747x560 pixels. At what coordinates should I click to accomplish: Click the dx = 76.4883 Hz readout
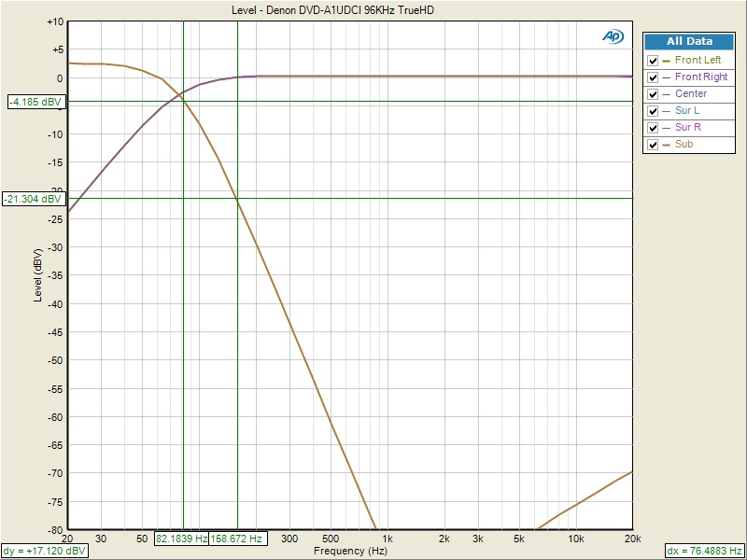pyautogui.click(x=705, y=552)
